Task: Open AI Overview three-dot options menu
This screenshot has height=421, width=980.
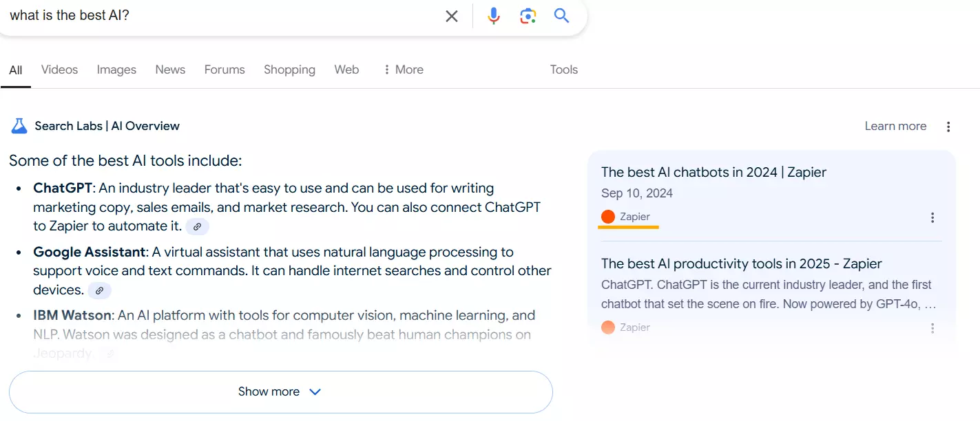Action: [x=948, y=127]
